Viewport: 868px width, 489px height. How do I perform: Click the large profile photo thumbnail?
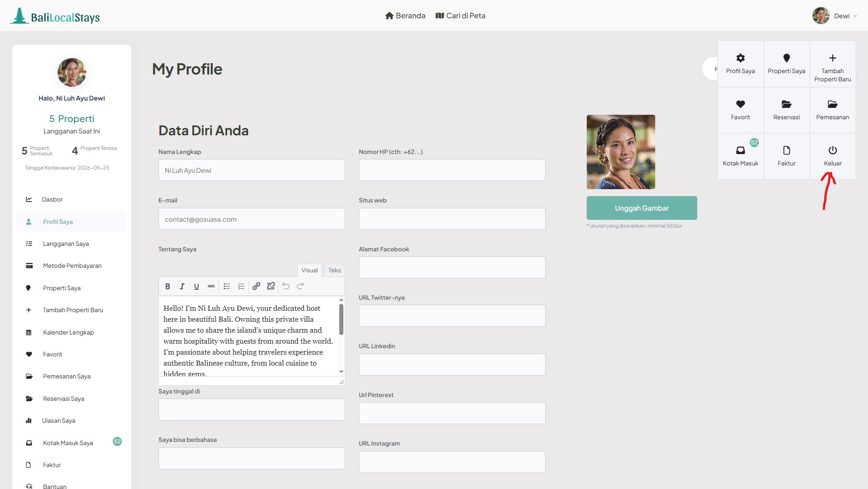(x=621, y=152)
